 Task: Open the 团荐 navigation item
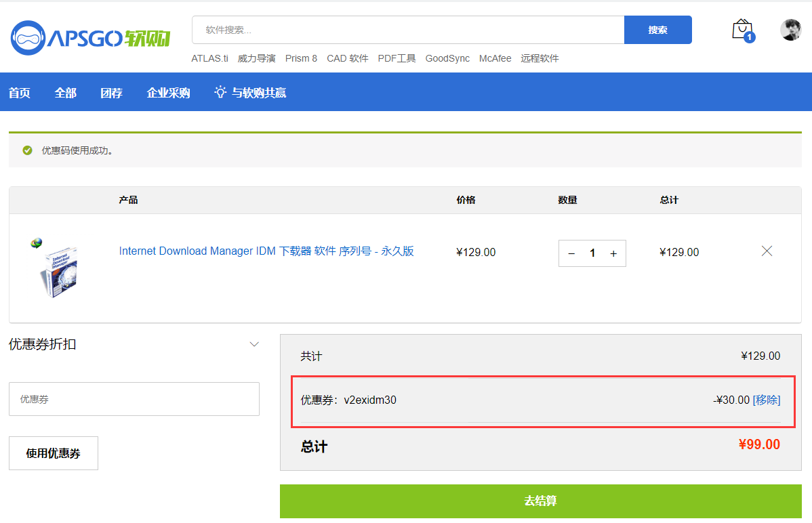[x=112, y=93]
